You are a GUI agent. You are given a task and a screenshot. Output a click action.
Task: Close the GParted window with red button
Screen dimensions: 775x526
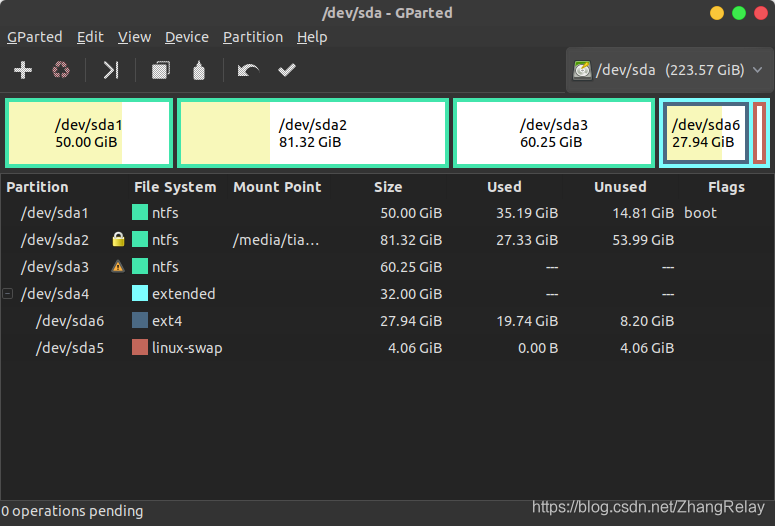click(761, 13)
